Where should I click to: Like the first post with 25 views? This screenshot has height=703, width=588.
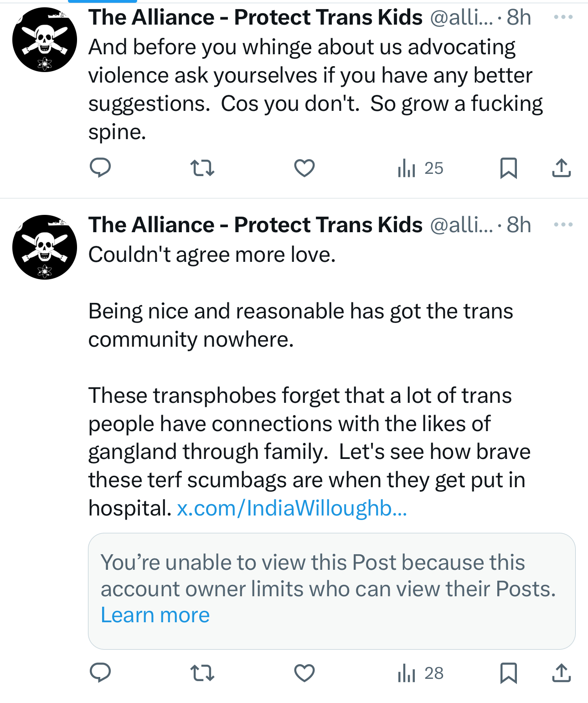(304, 168)
